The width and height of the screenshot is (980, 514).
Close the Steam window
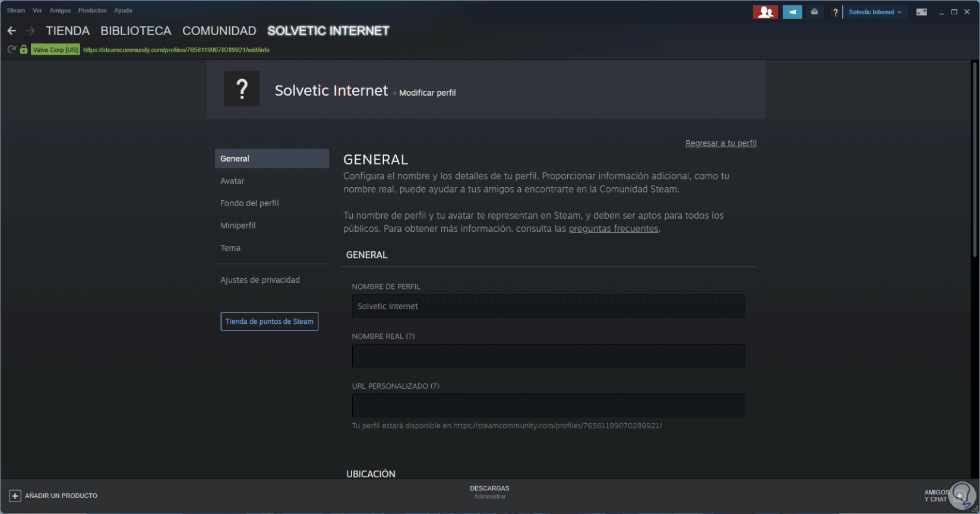pyautogui.click(x=968, y=12)
